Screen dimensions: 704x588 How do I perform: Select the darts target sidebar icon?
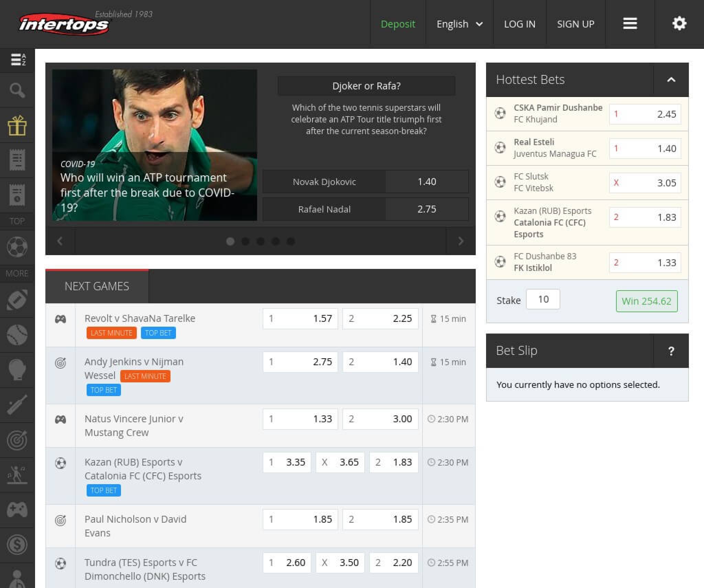click(x=17, y=440)
